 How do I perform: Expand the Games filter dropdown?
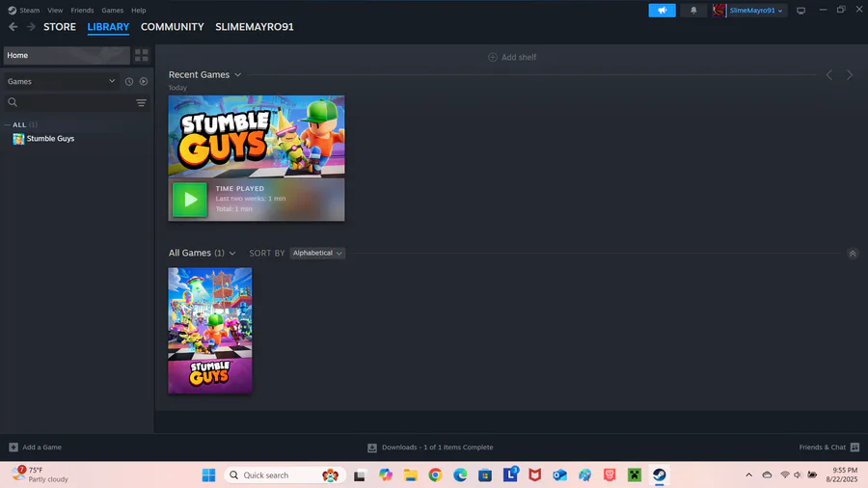click(x=61, y=81)
